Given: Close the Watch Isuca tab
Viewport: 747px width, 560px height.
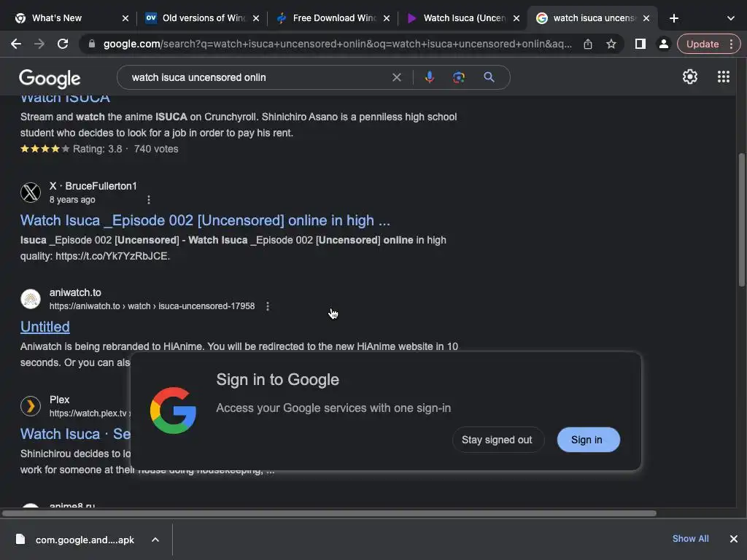Looking at the screenshot, I should click(x=516, y=18).
